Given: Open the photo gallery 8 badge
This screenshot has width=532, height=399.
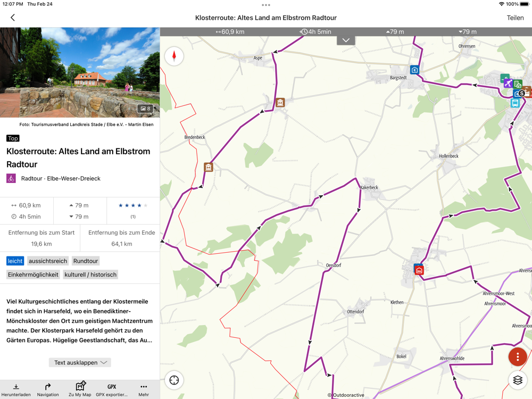Looking at the screenshot, I should [x=145, y=109].
